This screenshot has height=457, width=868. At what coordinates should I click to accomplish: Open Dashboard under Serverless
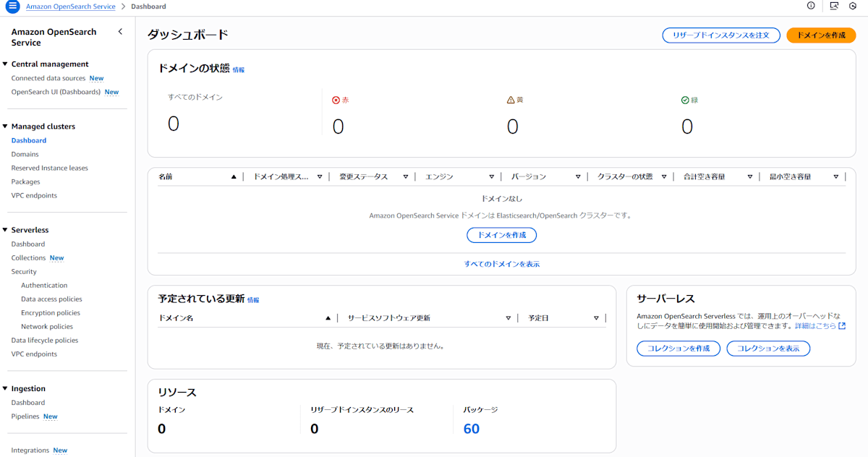28,244
